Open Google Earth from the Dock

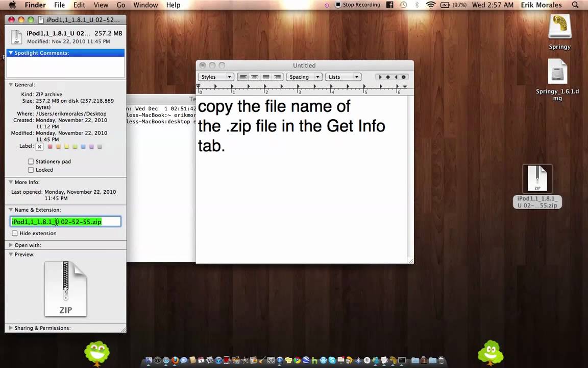click(306, 360)
